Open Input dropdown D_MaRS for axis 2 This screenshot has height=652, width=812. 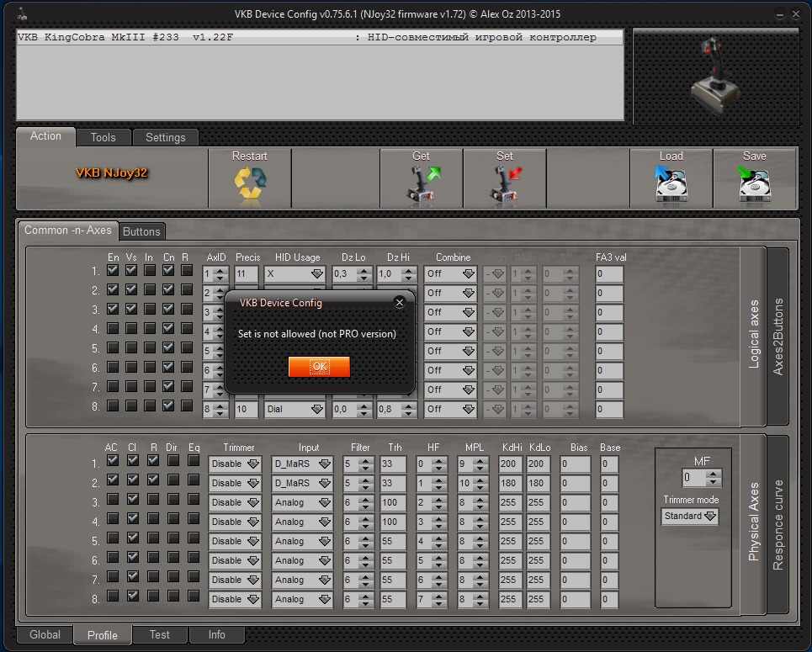(302, 483)
